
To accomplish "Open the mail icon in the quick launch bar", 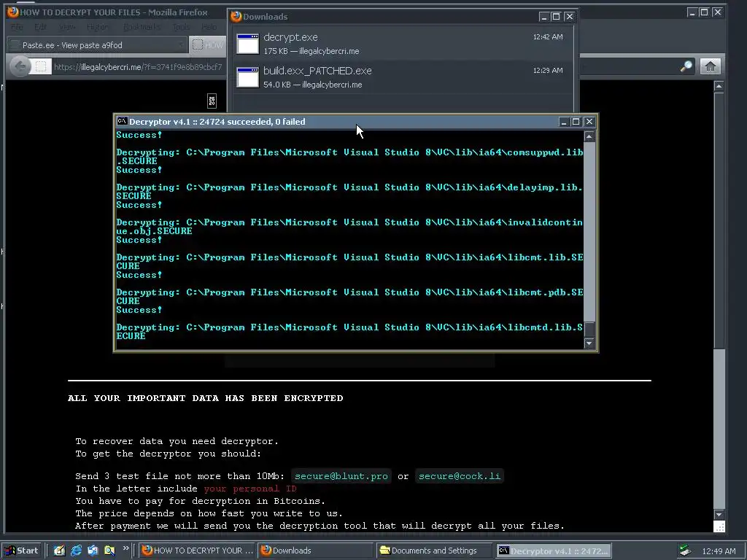I will coord(93,551).
